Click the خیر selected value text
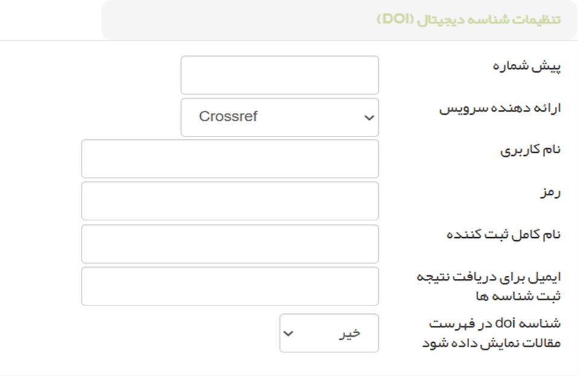Image resolution: width=588 pixels, height=376 pixels. tap(349, 333)
